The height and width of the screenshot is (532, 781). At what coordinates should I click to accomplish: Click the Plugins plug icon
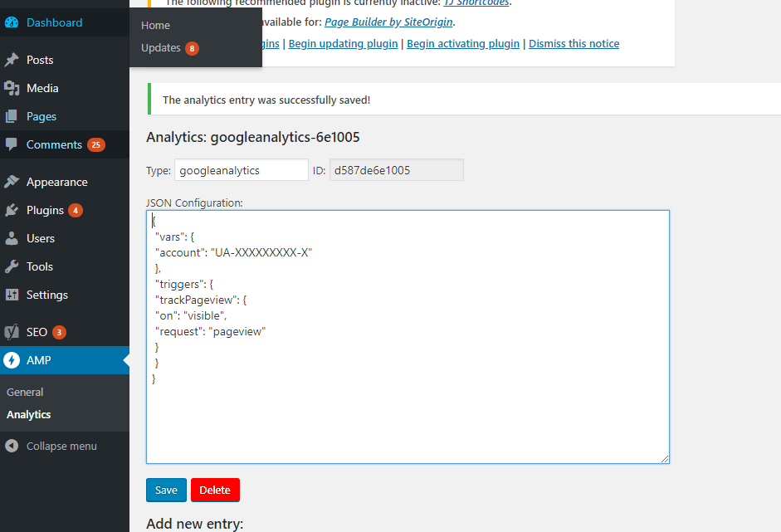(12, 210)
